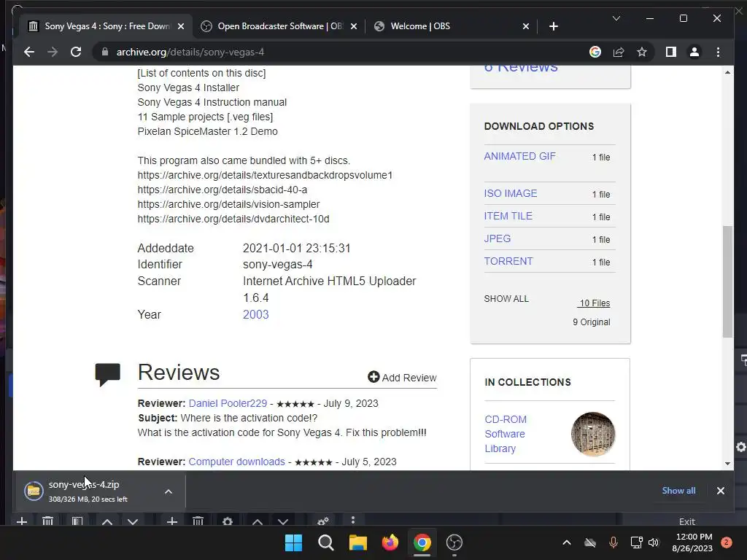Screen dimensions: 747x560
Task: Open the Windows Start menu
Action: [x=293, y=542]
